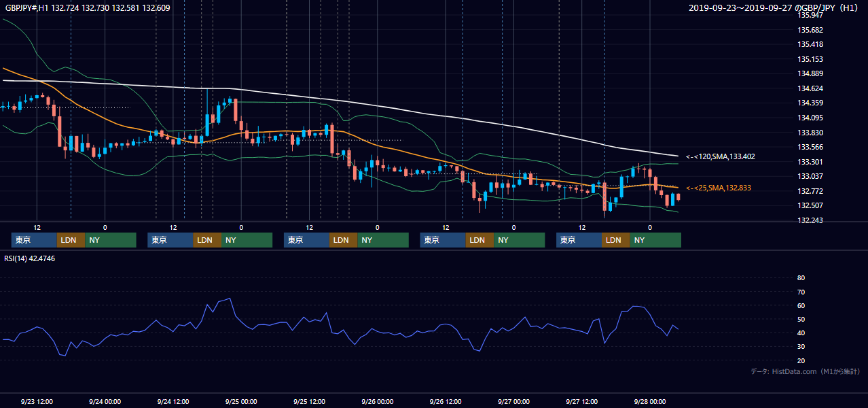Click the NY session bar above 9/28 00:00
The width and height of the screenshot is (868, 408).
(655, 240)
